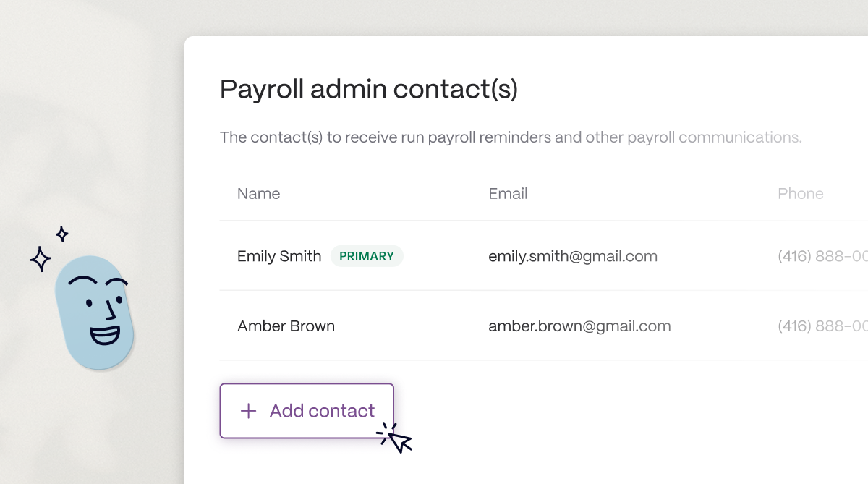868x484 pixels.
Task: Click the mascot's smiling mouth
Action: [105, 334]
